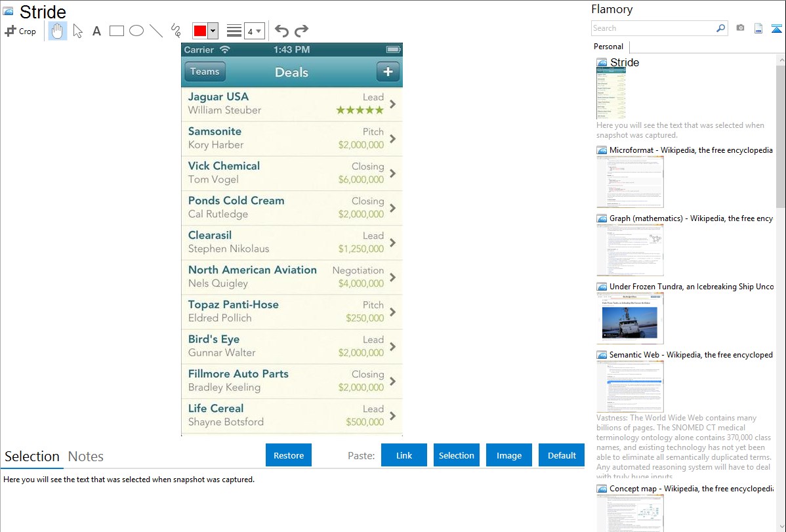Open the Fillmore Auto Parts chevron
The width and height of the screenshot is (786, 532).
click(x=393, y=381)
